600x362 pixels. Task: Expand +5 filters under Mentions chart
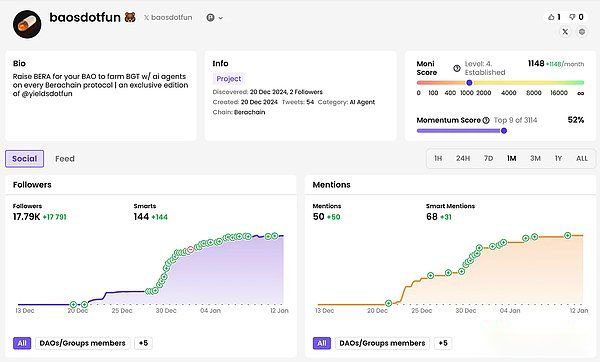click(x=443, y=343)
